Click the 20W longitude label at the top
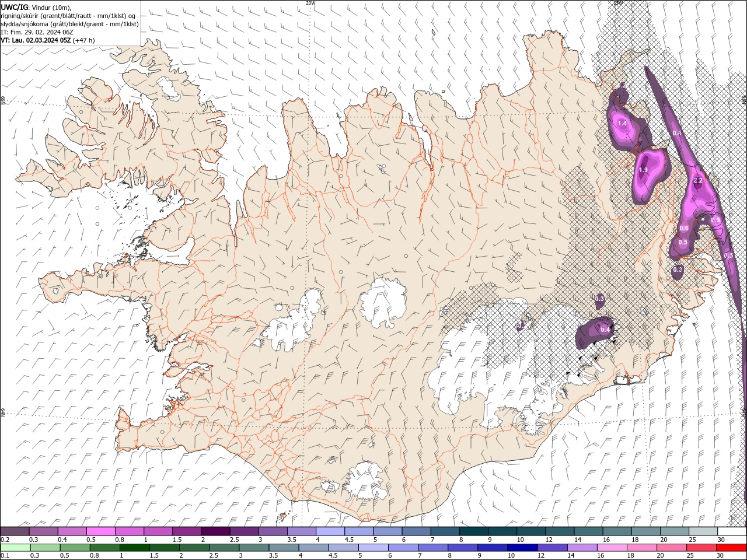Image resolution: width=747 pixels, height=560 pixels. (310, 2)
